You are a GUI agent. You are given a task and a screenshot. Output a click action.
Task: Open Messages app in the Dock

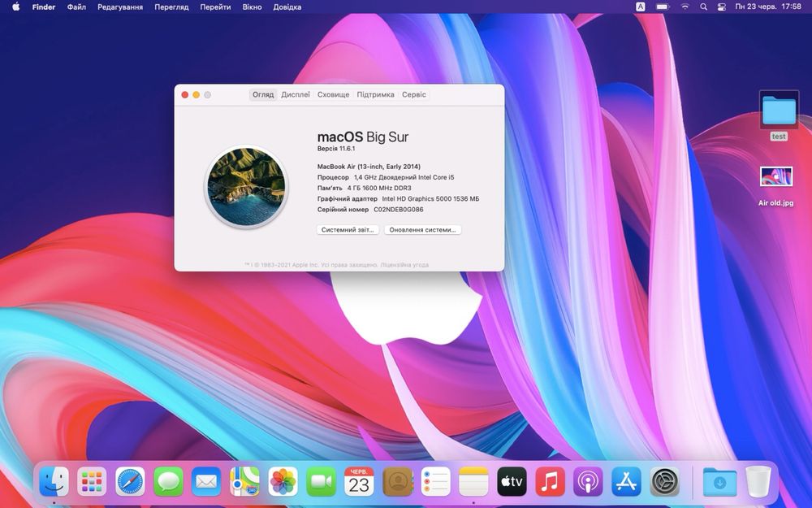pos(168,481)
